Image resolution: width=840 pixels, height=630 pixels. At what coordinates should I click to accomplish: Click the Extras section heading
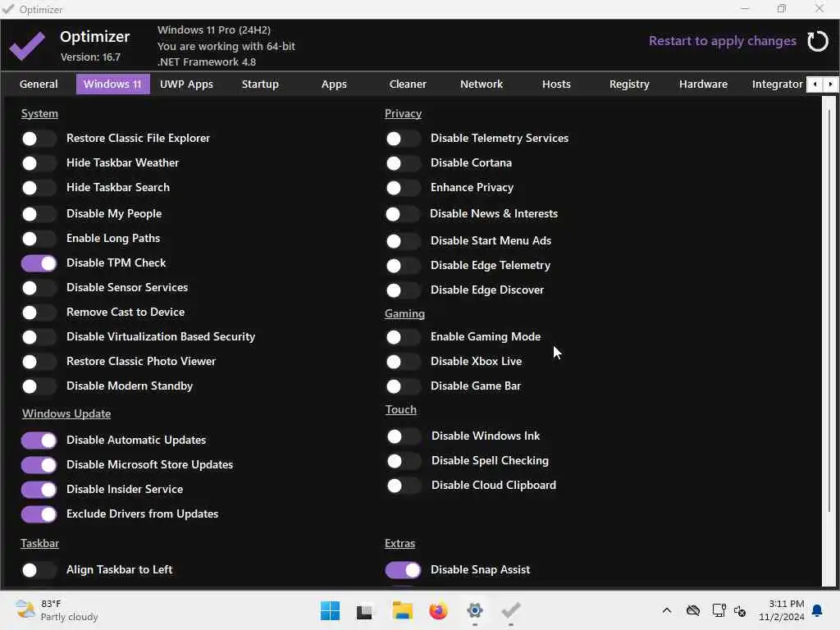[x=399, y=543]
